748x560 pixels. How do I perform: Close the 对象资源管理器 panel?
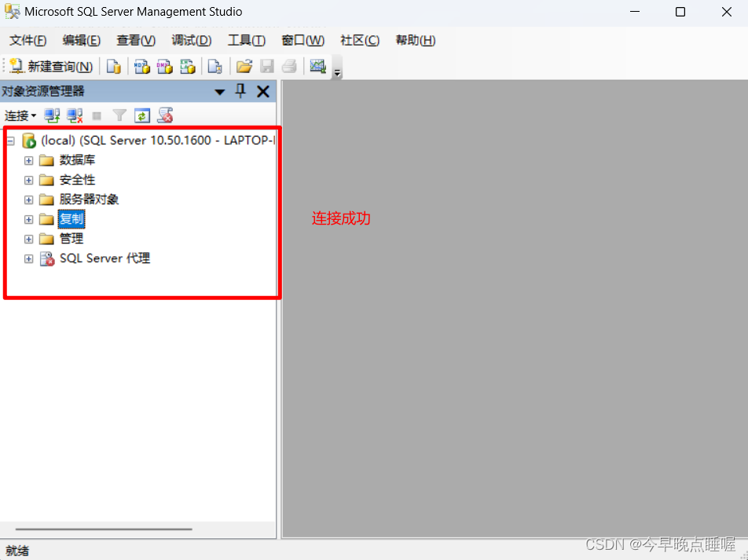coord(263,91)
